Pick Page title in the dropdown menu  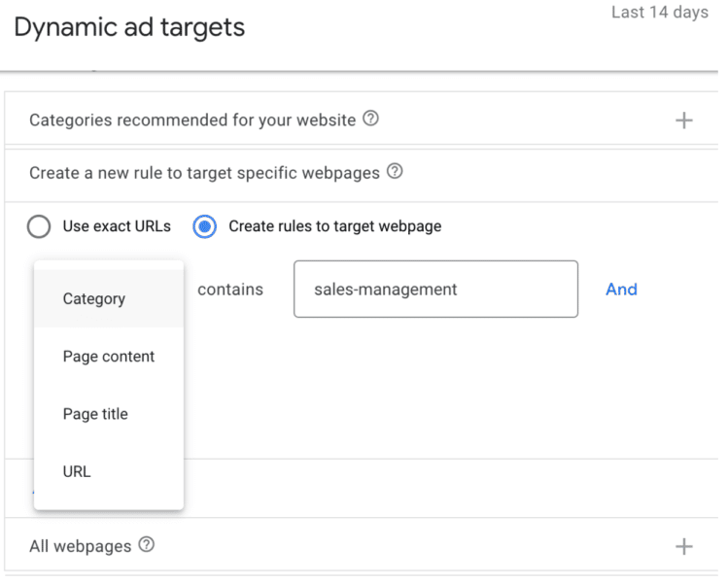(95, 414)
